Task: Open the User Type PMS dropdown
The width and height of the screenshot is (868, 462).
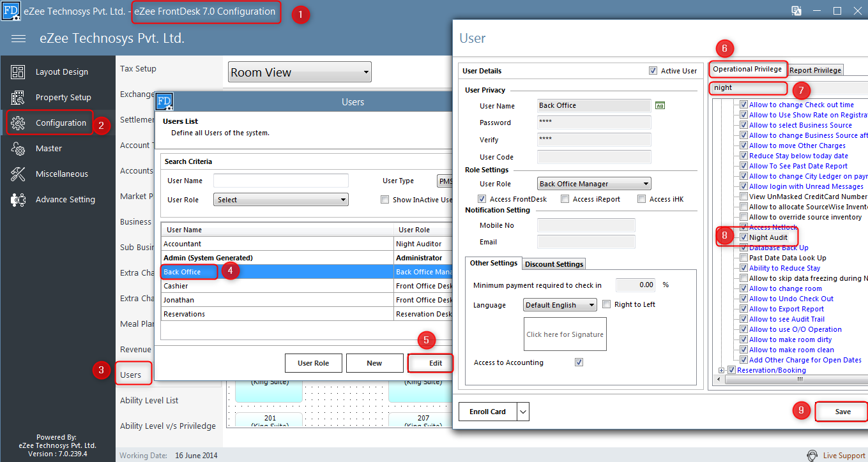Action: tap(445, 181)
